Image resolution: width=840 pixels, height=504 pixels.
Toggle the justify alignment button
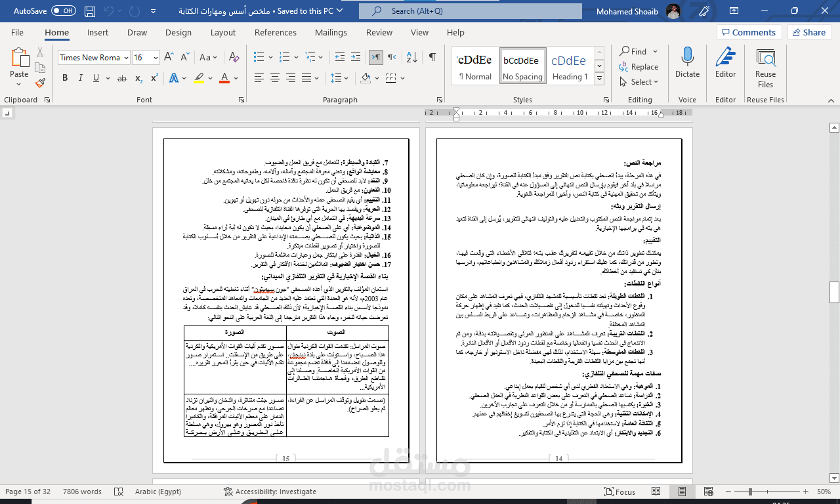point(308,77)
